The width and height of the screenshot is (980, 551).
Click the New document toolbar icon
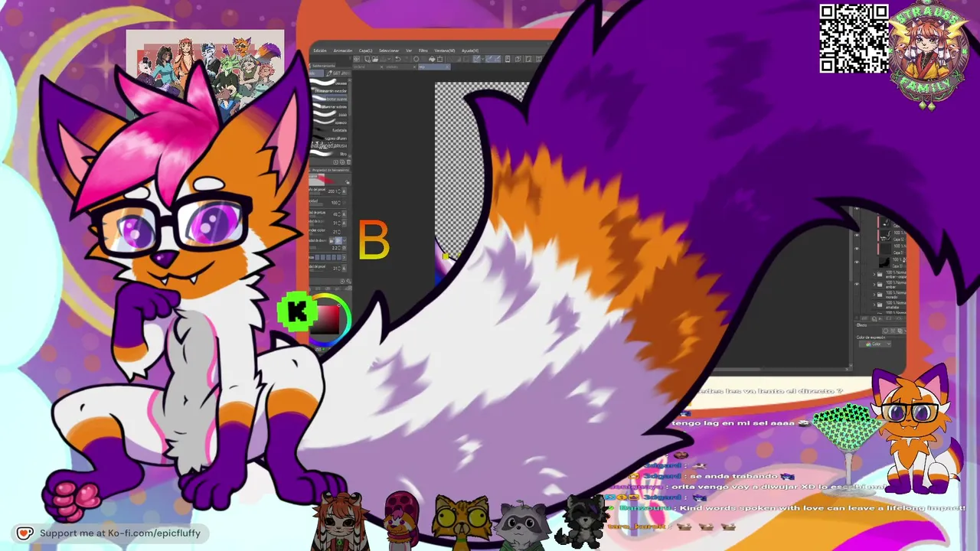pyautogui.click(x=367, y=59)
